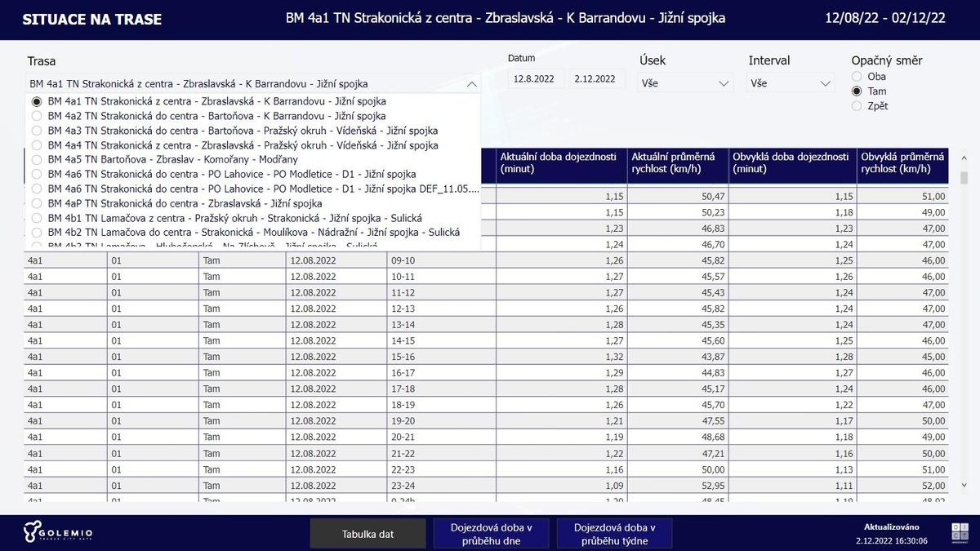Sort by Obvyklá průměrná rychlost column header
The height and width of the screenshot is (551, 980).
[902, 162]
